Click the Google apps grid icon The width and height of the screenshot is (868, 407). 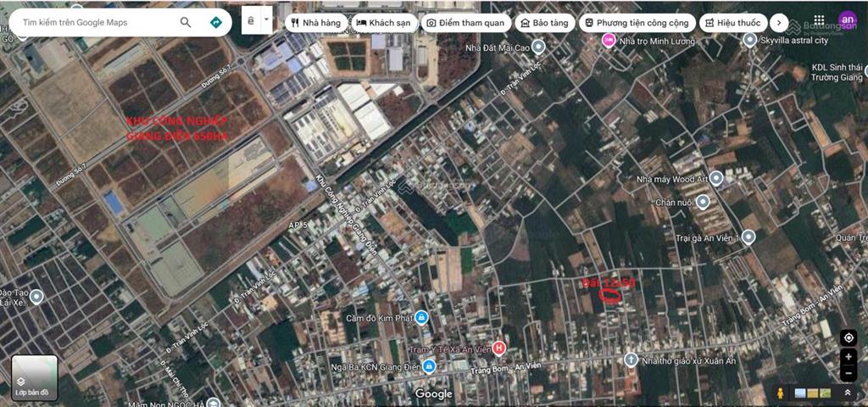tap(820, 20)
